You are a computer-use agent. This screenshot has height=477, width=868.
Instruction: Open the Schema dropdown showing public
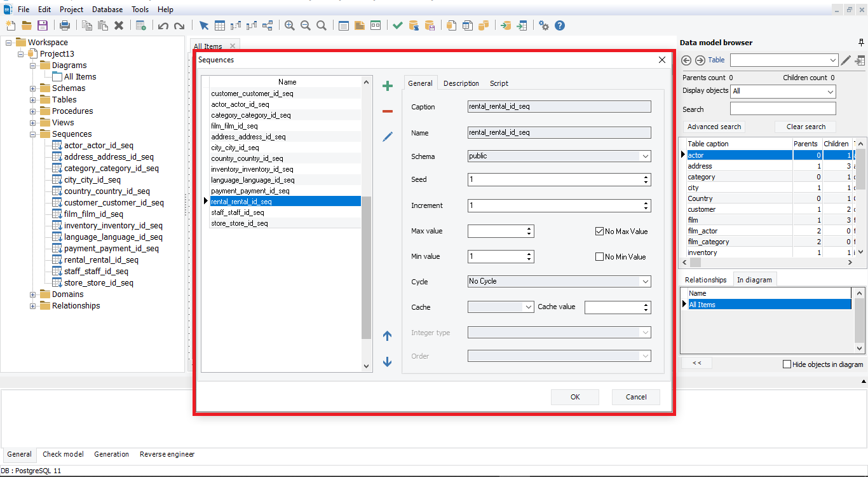(x=646, y=156)
